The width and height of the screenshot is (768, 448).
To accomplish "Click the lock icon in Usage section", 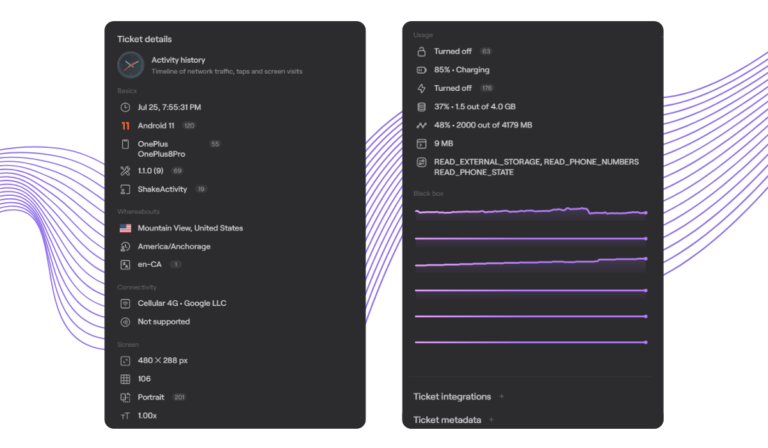I will pyautogui.click(x=421, y=51).
